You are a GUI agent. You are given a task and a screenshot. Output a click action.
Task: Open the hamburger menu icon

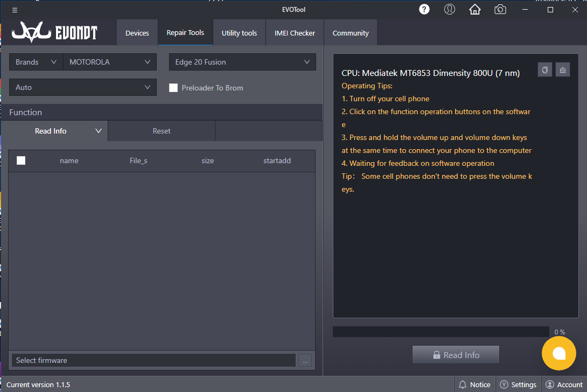pyautogui.click(x=15, y=10)
